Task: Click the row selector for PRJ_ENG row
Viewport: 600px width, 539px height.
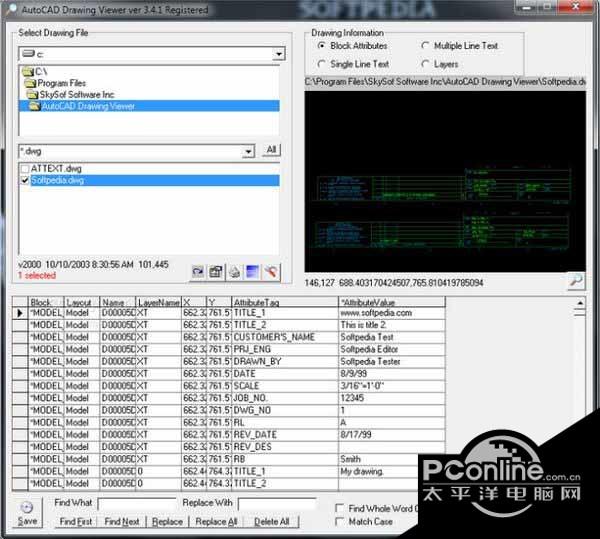Action: [x=20, y=350]
